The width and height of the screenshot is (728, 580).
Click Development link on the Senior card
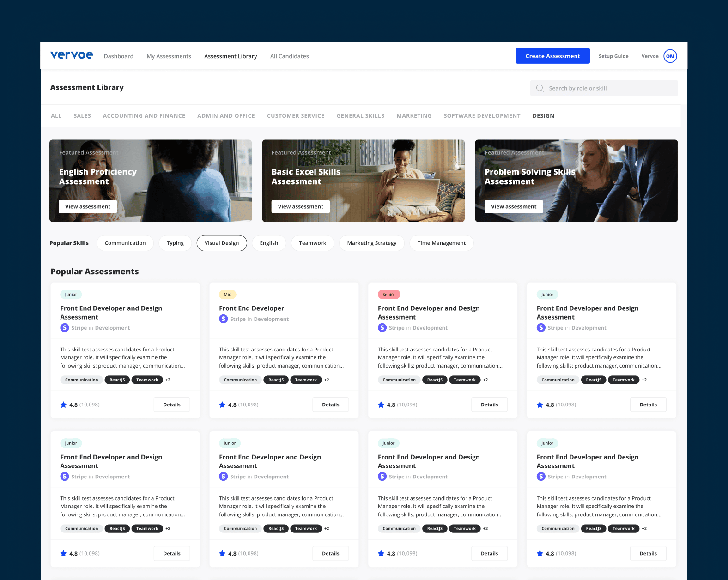pos(430,328)
